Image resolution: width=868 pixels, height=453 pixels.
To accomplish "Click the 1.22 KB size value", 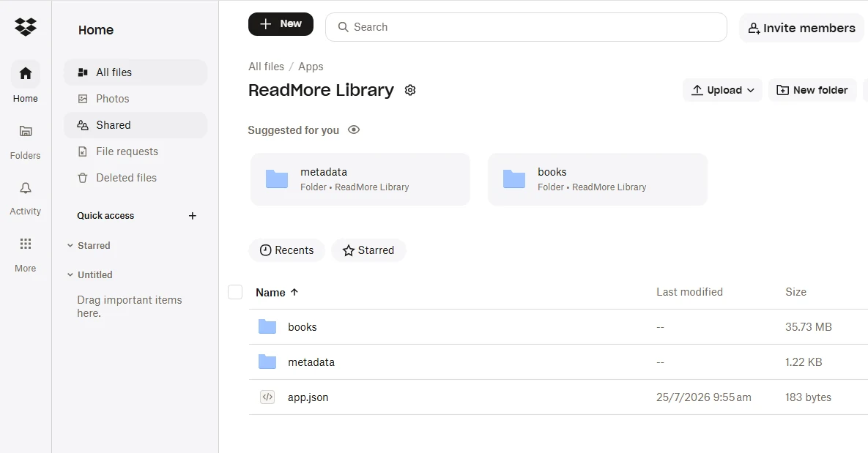I will coord(804,362).
